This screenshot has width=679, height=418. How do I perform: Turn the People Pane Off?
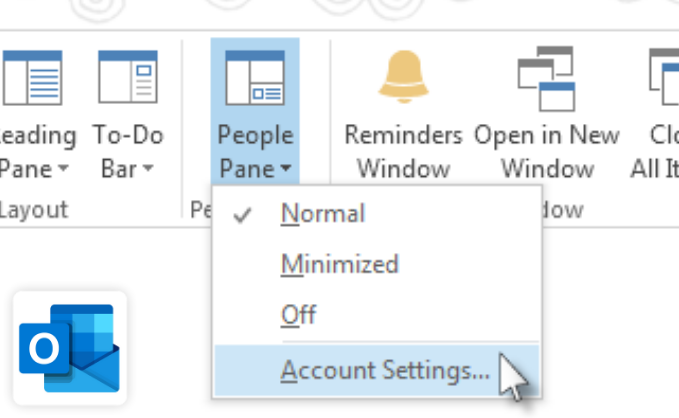377,314
